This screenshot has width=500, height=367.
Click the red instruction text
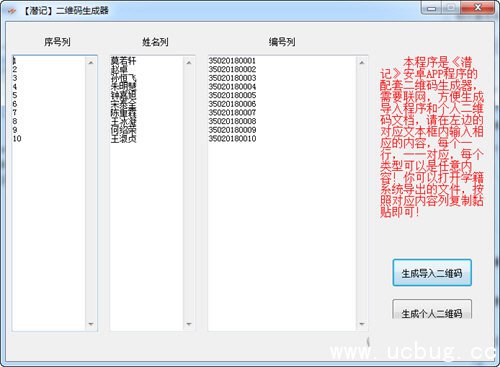click(x=432, y=137)
